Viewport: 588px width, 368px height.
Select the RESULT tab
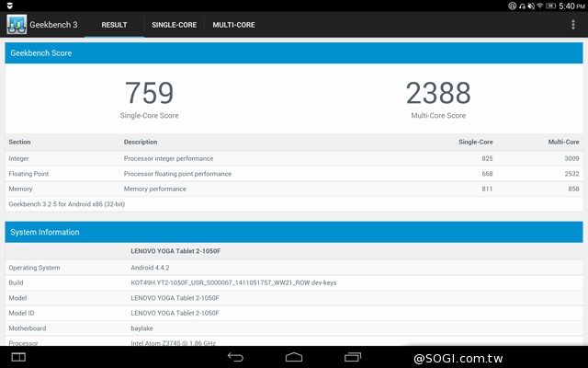coord(114,25)
